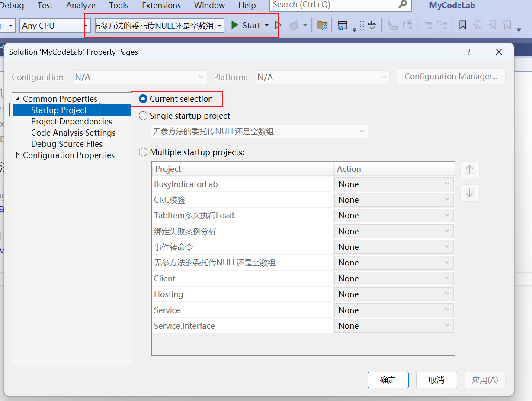
Task: Click the Service project row
Action: 243,310
